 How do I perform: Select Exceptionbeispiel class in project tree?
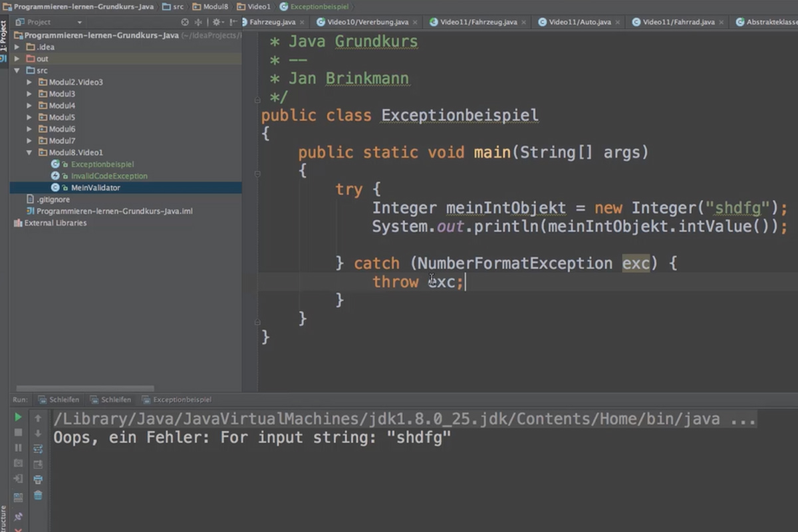(x=102, y=164)
